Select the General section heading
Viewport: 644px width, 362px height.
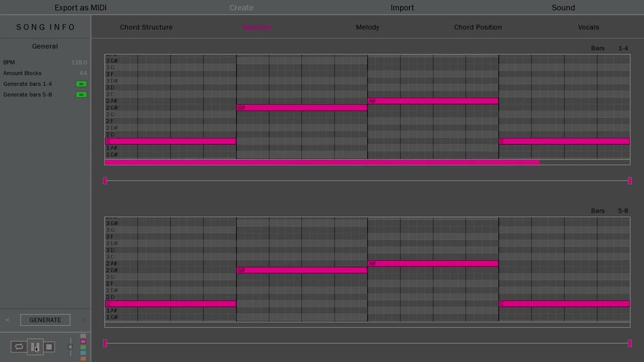pos(45,46)
